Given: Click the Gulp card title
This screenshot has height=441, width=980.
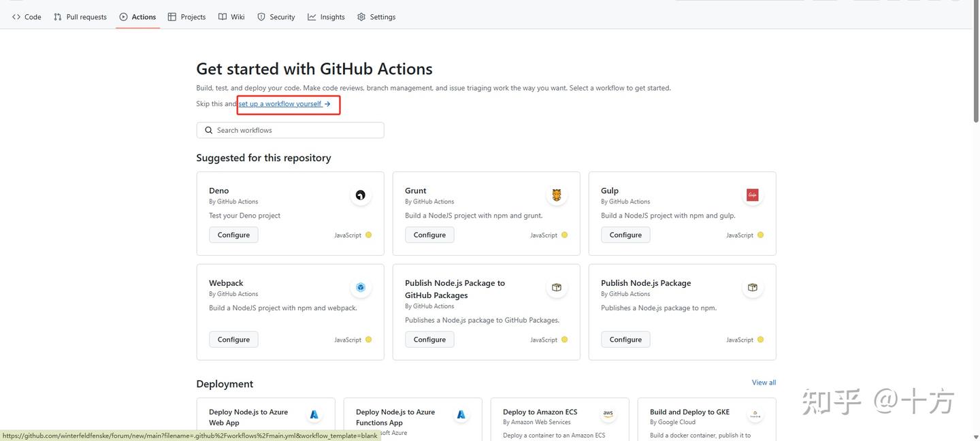Looking at the screenshot, I should point(610,191).
